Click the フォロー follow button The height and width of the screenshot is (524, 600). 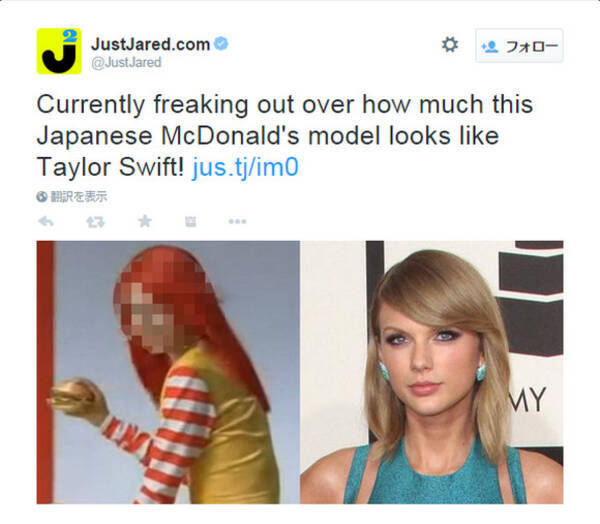tap(519, 46)
